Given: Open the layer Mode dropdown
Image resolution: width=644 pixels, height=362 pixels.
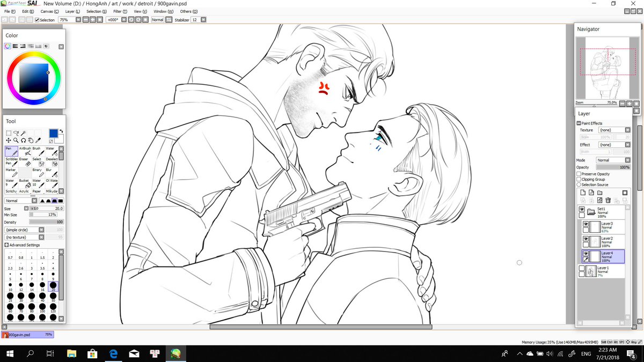Looking at the screenshot, I should click(x=627, y=160).
